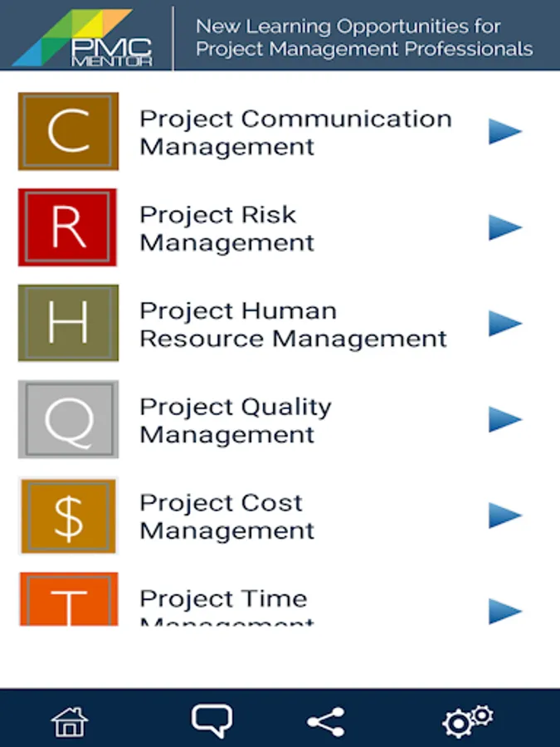Go to Home via the house icon
The image size is (560, 747).
pyautogui.click(x=70, y=721)
